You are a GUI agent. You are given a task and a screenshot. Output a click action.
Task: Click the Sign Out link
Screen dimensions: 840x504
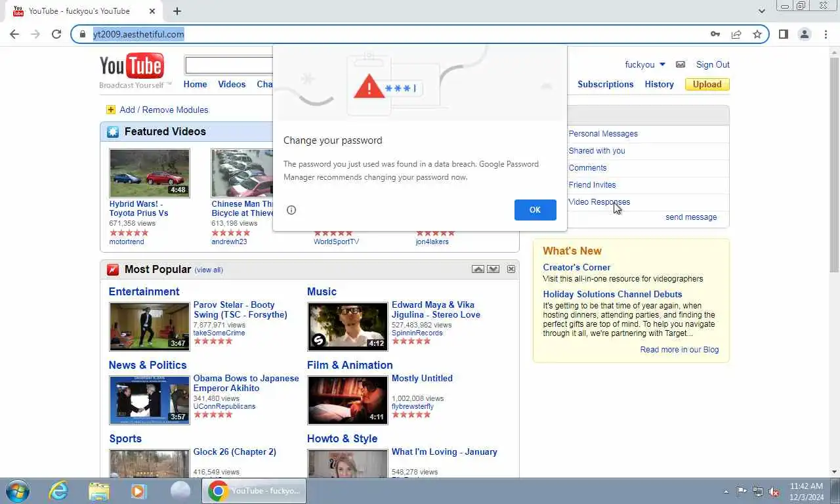(713, 64)
